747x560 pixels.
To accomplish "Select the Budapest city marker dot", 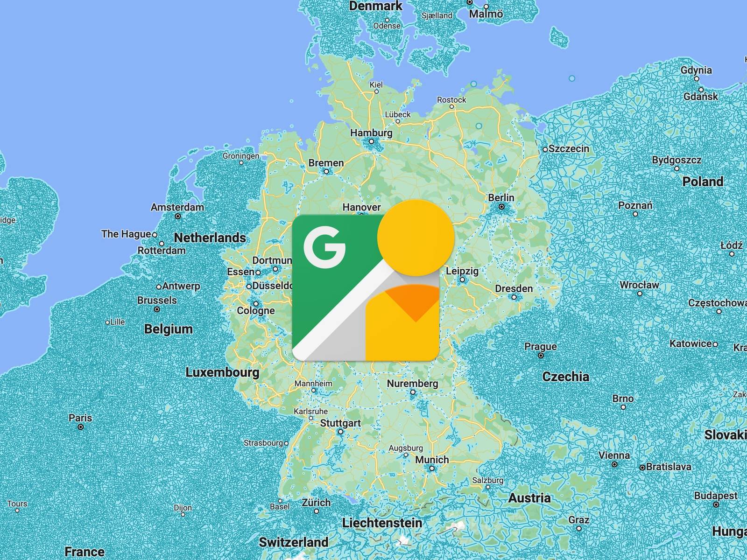I will pyautogui.click(x=716, y=504).
